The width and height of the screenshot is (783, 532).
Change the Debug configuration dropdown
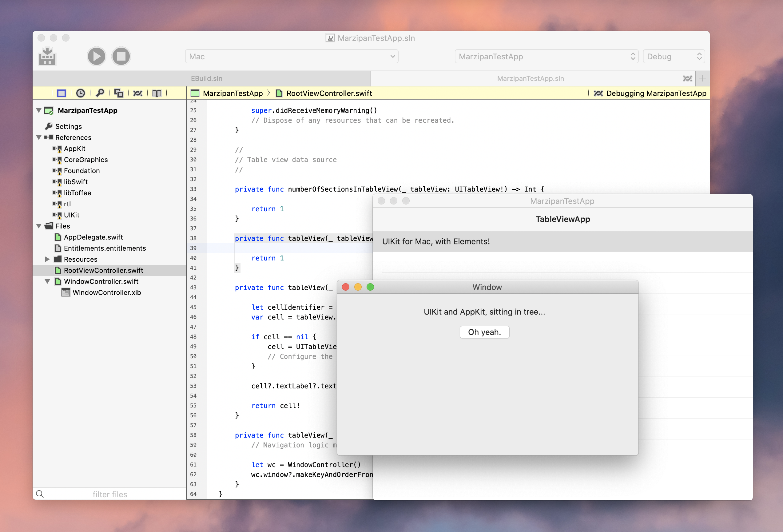click(x=674, y=56)
